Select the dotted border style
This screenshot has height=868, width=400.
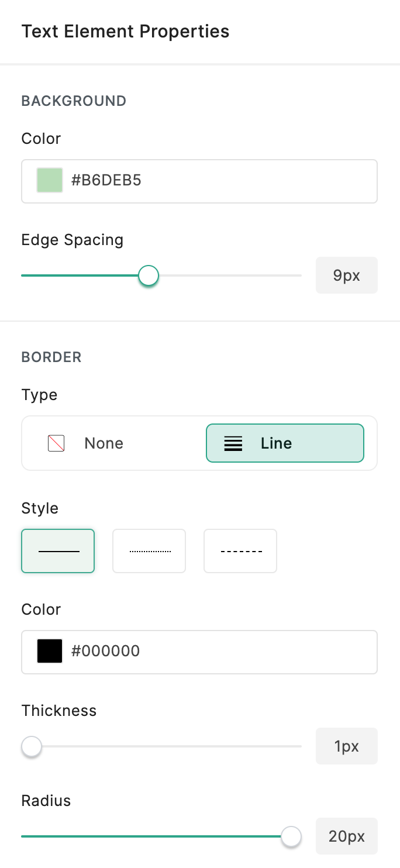(149, 551)
